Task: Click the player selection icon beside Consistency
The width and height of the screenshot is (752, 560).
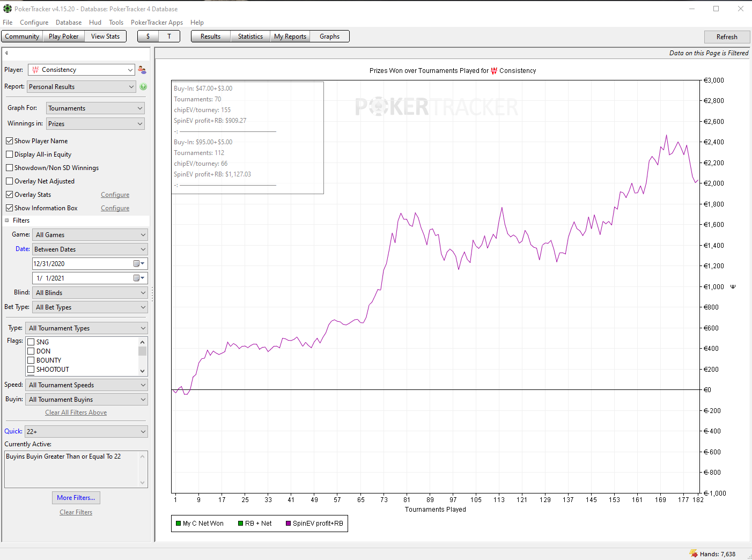Action: [x=142, y=70]
